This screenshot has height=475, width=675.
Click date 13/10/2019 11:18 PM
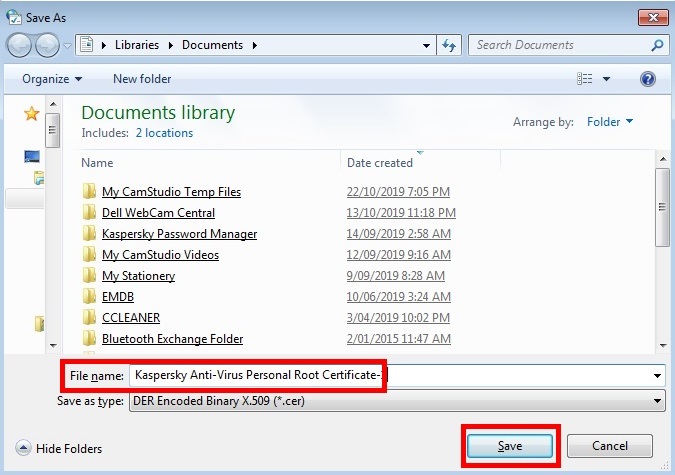point(401,213)
